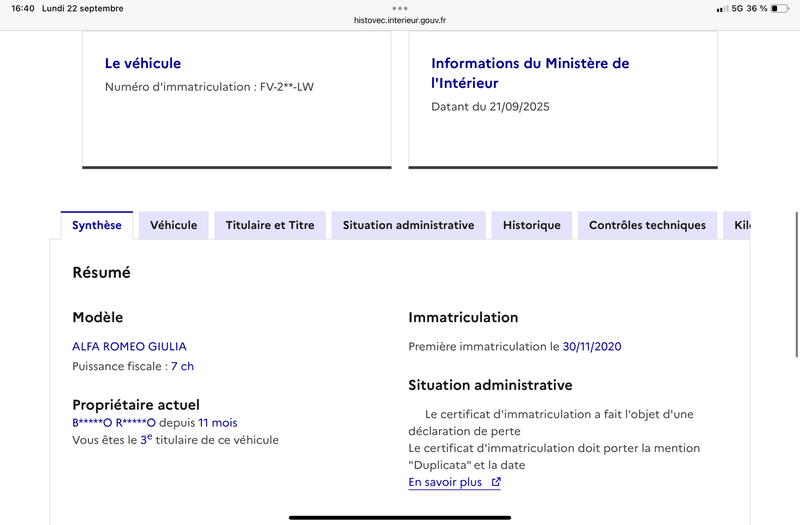Open the Contrôles techniques tab

[x=647, y=225]
